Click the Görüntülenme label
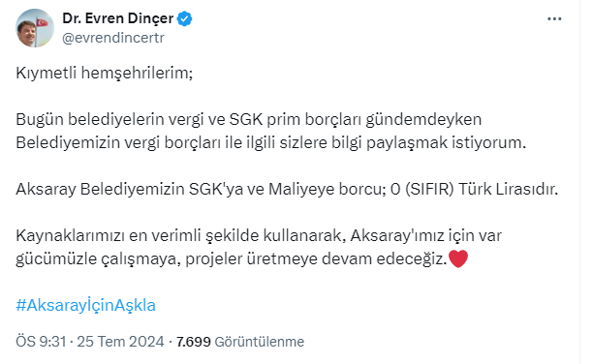Viewport: 593px width, 364px height. click(x=260, y=342)
